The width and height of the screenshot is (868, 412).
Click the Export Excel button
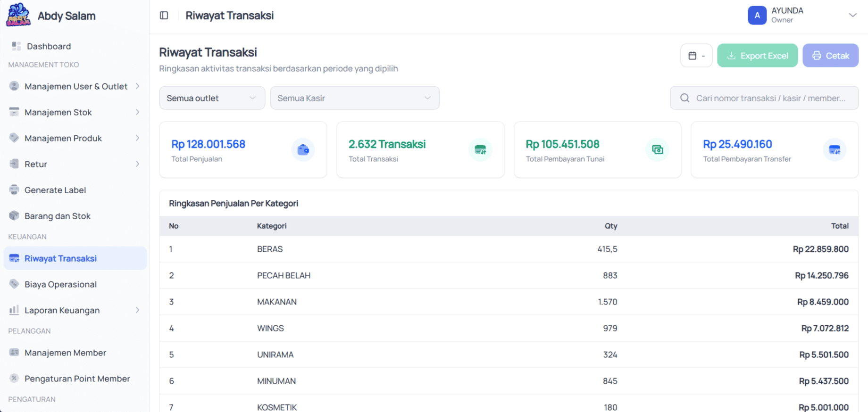(757, 56)
